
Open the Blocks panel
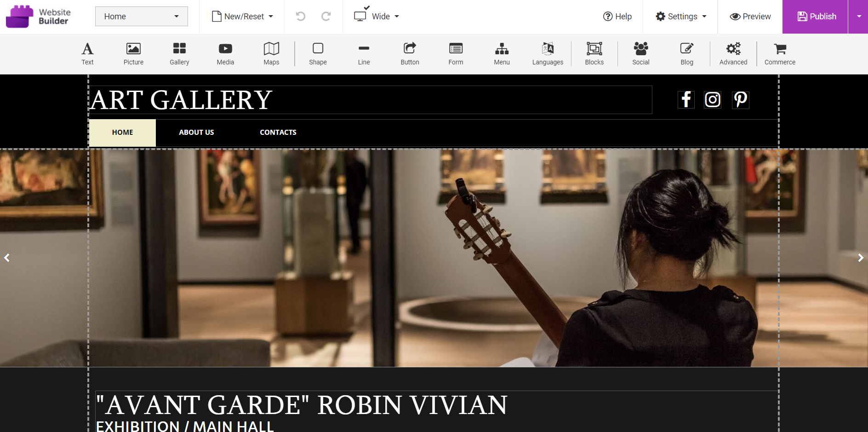coord(594,54)
